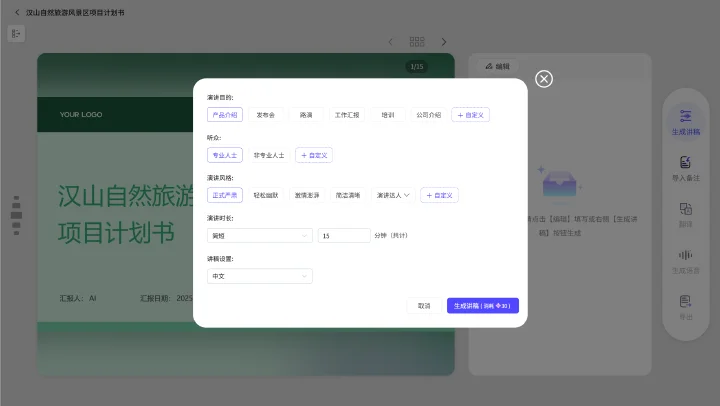
Task: Click YOUR LOGO placeholder on slide
Action: [81, 114]
